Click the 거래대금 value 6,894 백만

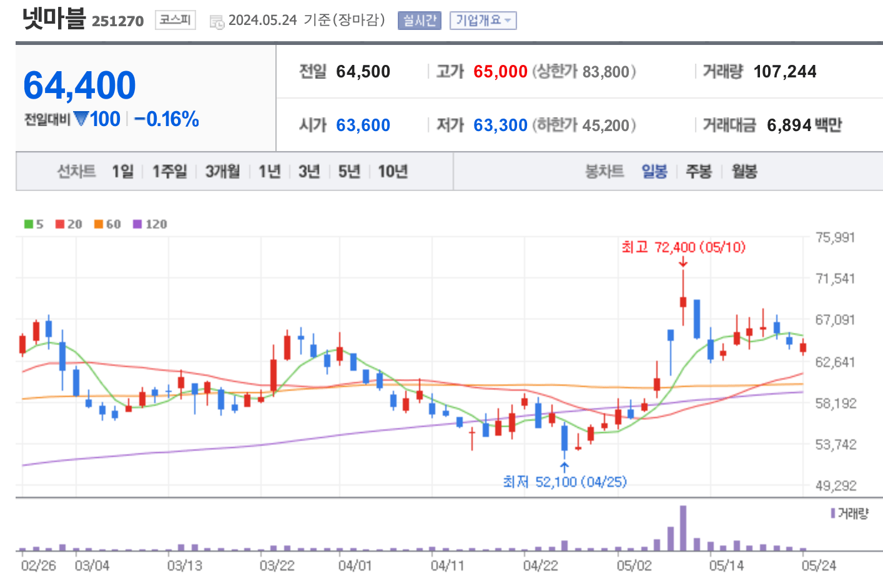804,125
